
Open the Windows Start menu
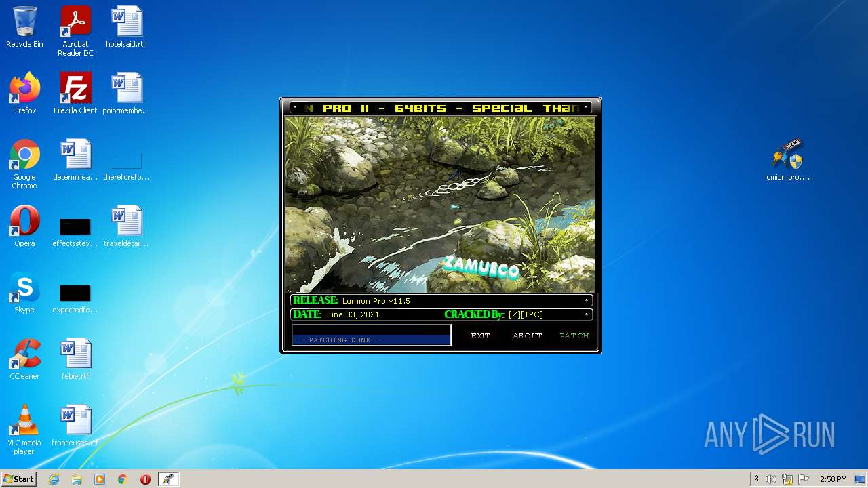point(18,479)
